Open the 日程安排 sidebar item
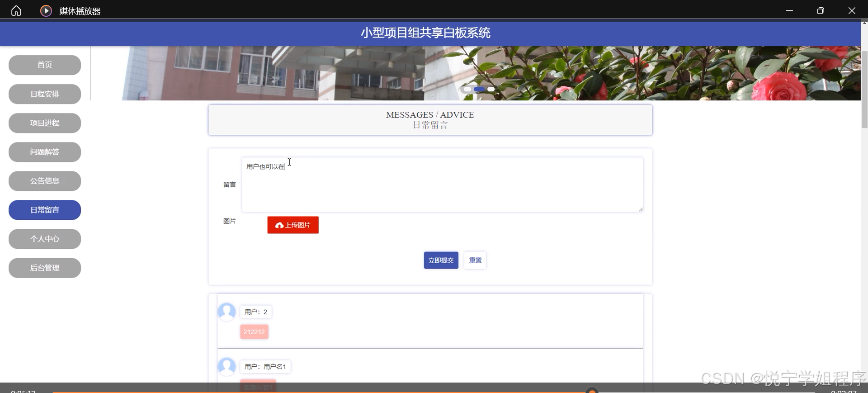 [45, 94]
